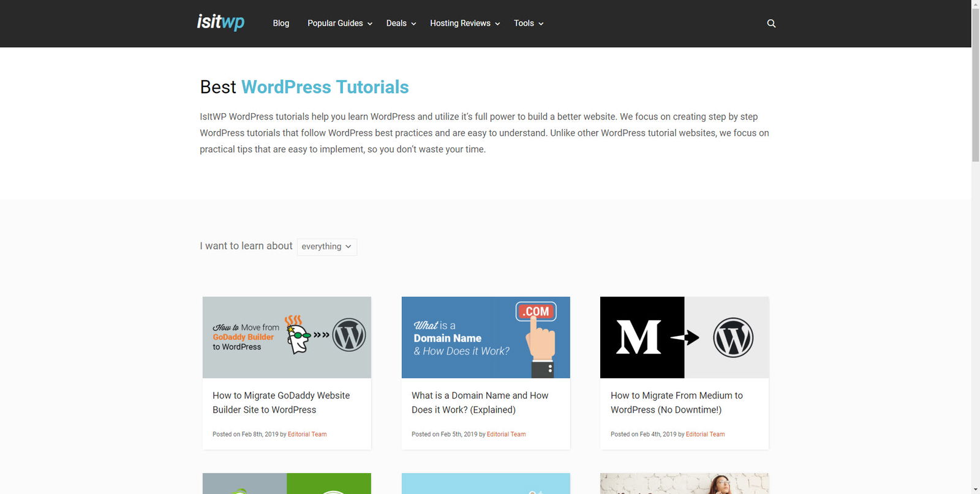Open the search icon in header
The image size is (980, 494).
[x=771, y=23]
